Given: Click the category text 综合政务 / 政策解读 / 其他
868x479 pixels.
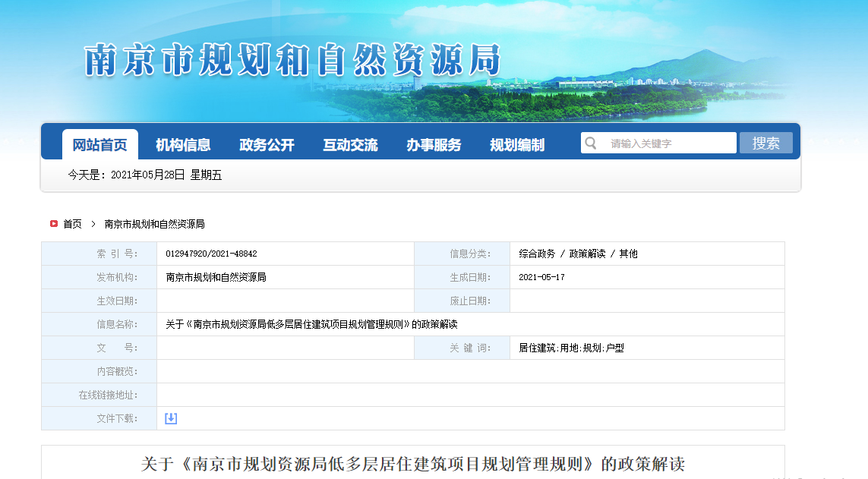Looking at the screenshot, I should (578, 254).
